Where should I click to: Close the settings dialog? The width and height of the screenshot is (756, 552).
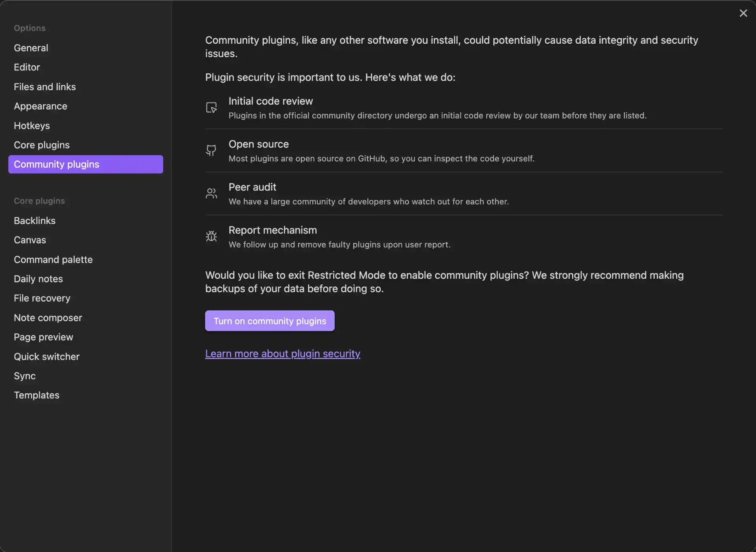coord(743,13)
